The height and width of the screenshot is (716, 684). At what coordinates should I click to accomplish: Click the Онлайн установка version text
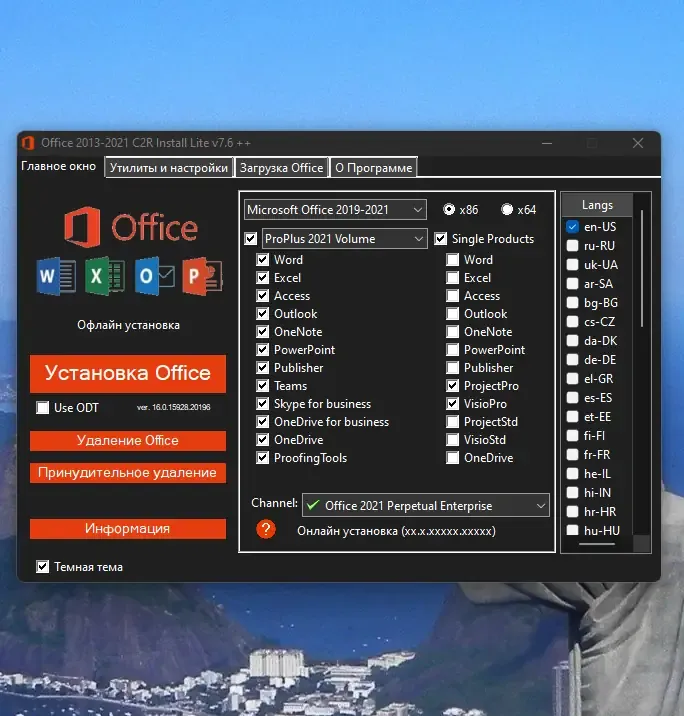396,531
